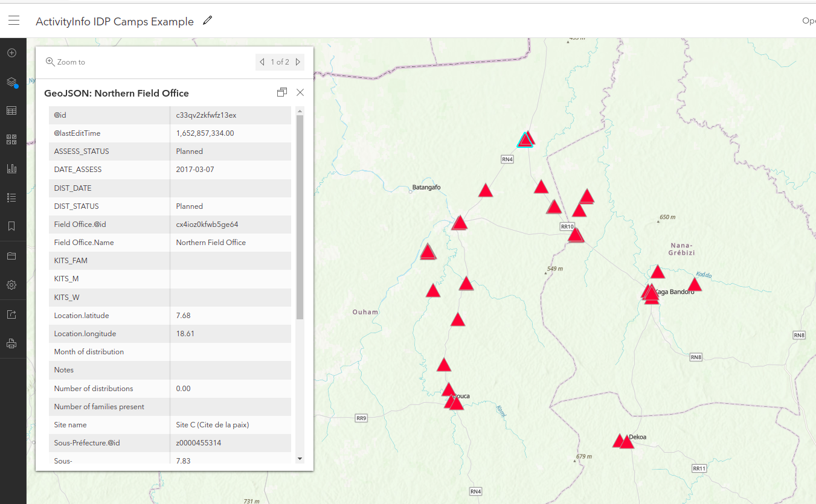The width and height of the screenshot is (816, 504).
Task: Open Map properties gear icon
Action: (11, 285)
